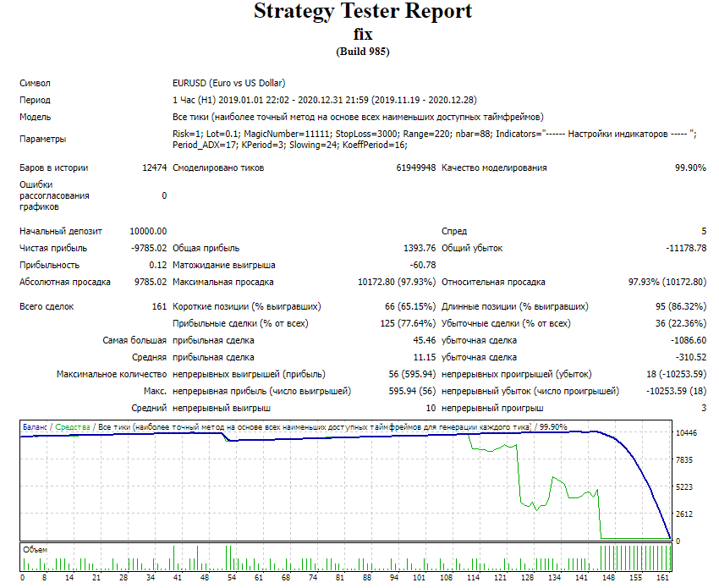The image size is (719, 588).
Task: Click the 'Средства' legend label in chart
Action: pyautogui.click(x=73, y=427)
